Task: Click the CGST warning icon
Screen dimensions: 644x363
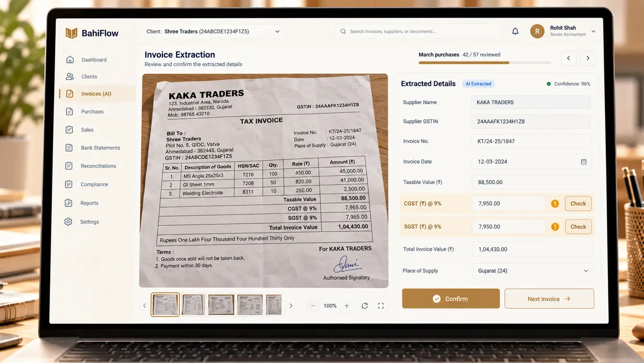Action: (x=555, y=203)
